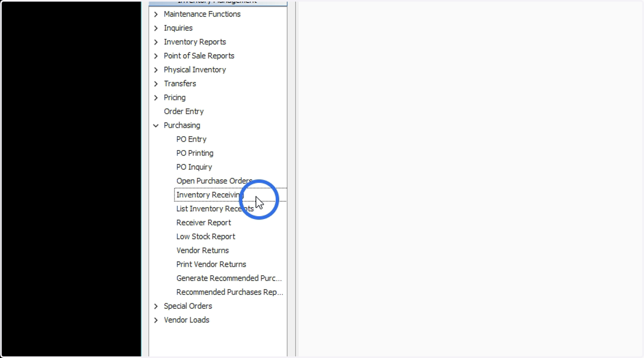Viewport: 644px width, 358px height.
Task: Expand the Inquiries tree node
Action: click(156, 28)
